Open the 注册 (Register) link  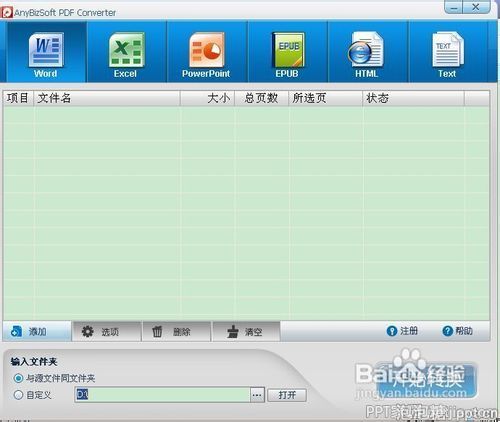(402, 331)
